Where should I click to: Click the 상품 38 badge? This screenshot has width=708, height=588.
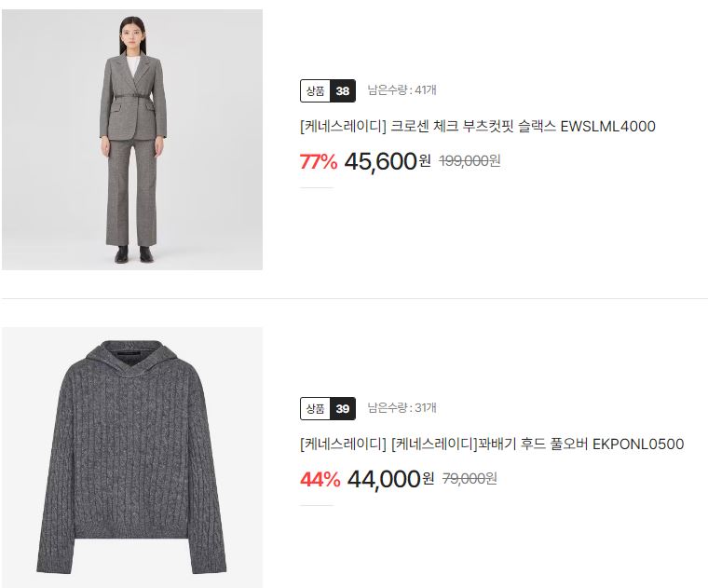(x=328, y=90)
